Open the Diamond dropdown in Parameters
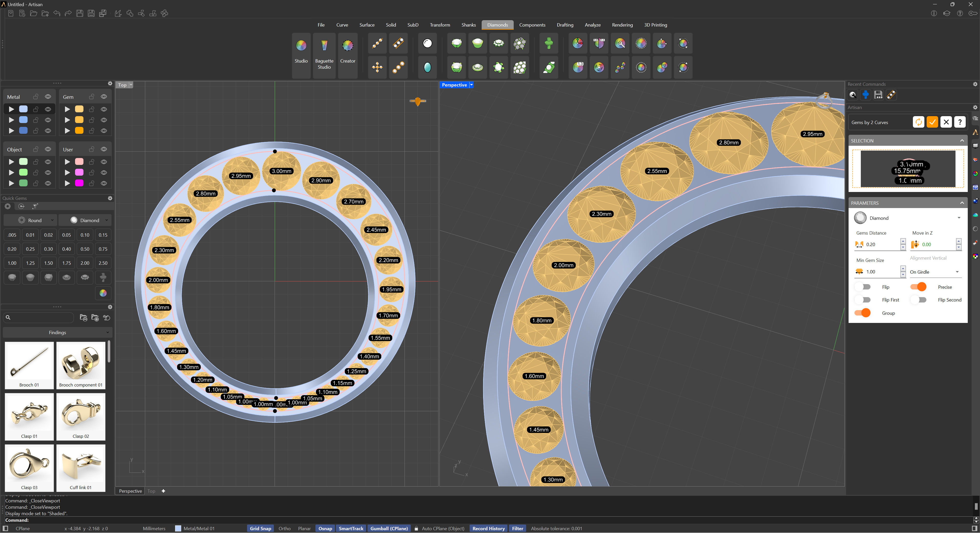The width and height of the screenshot is (980, 533). coord(908,218)
